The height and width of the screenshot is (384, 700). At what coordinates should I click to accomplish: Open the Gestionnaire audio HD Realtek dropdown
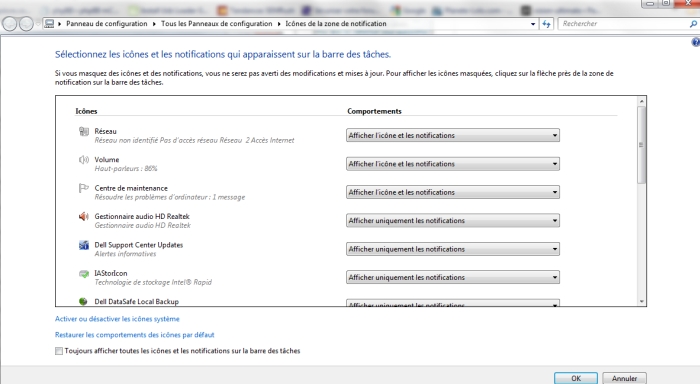(x=453, y=221)
